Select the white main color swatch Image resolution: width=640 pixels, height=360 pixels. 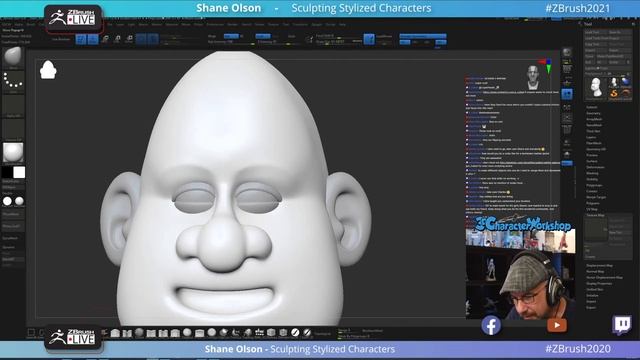point(19,173)
